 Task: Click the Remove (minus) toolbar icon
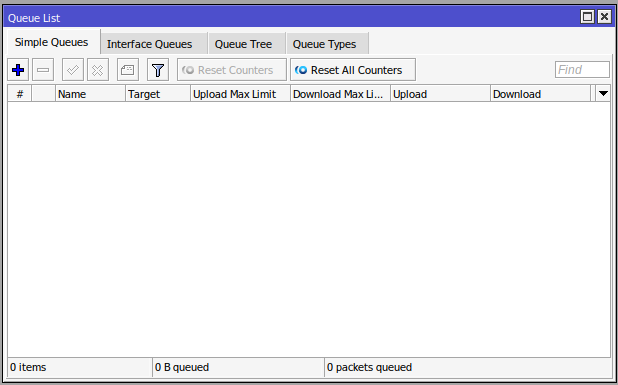[43, 70]
